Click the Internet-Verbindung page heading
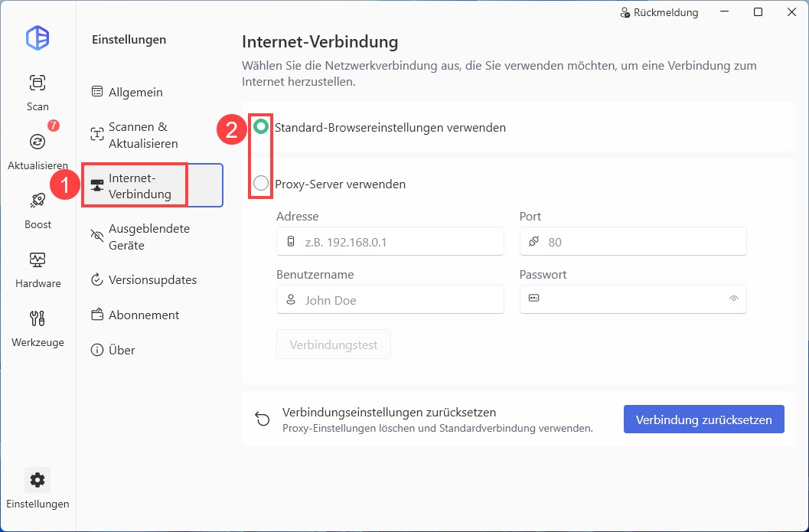This screenshot has height=532, width=809. (x=320, y=42)
